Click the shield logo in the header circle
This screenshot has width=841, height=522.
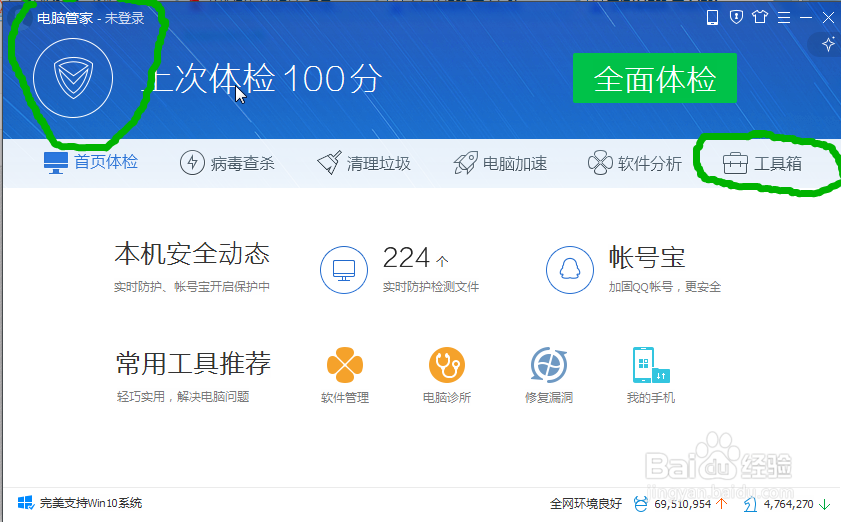point(73,78)
